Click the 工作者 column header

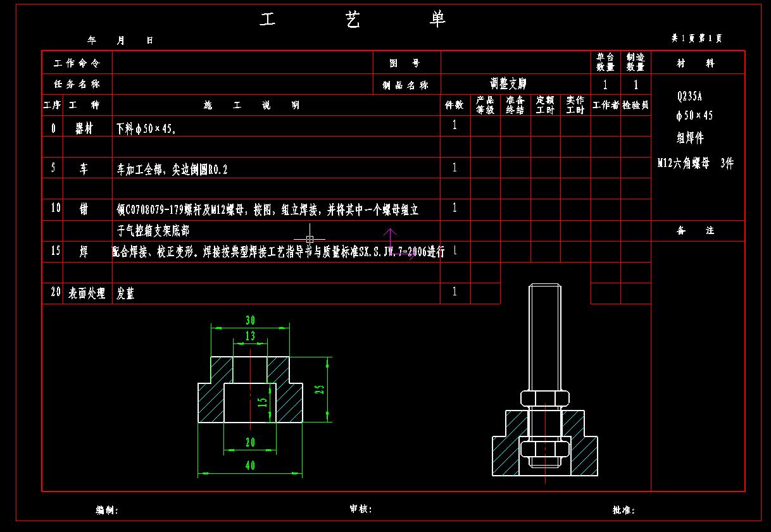click(606, 105)
